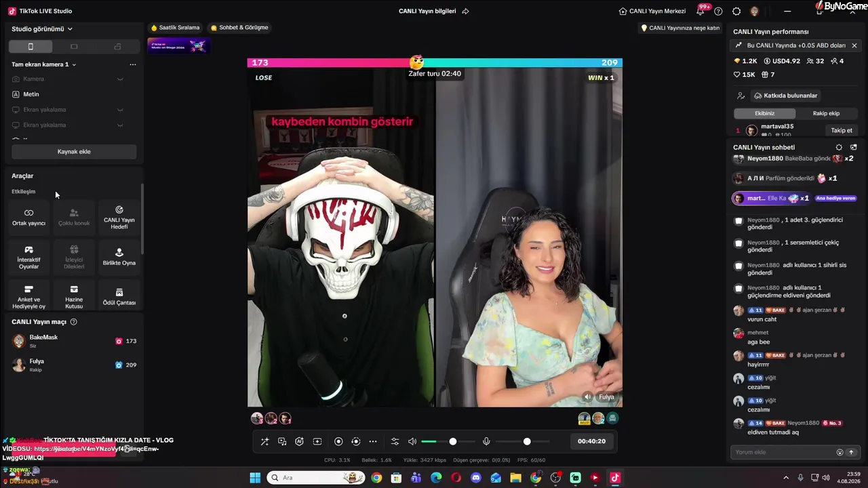Screen dimensions: 868x488
Task: Click the AI assistant toolbar icon
Action: [x=299, y=441]
